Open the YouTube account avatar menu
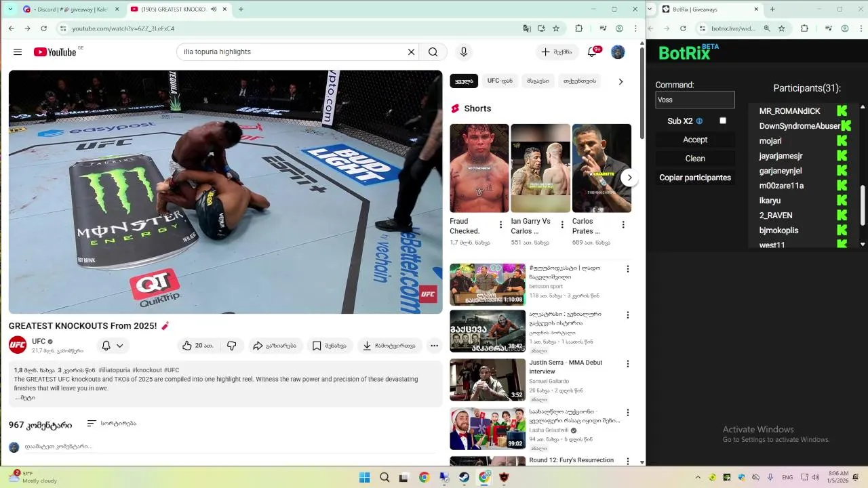 point(618,52)
